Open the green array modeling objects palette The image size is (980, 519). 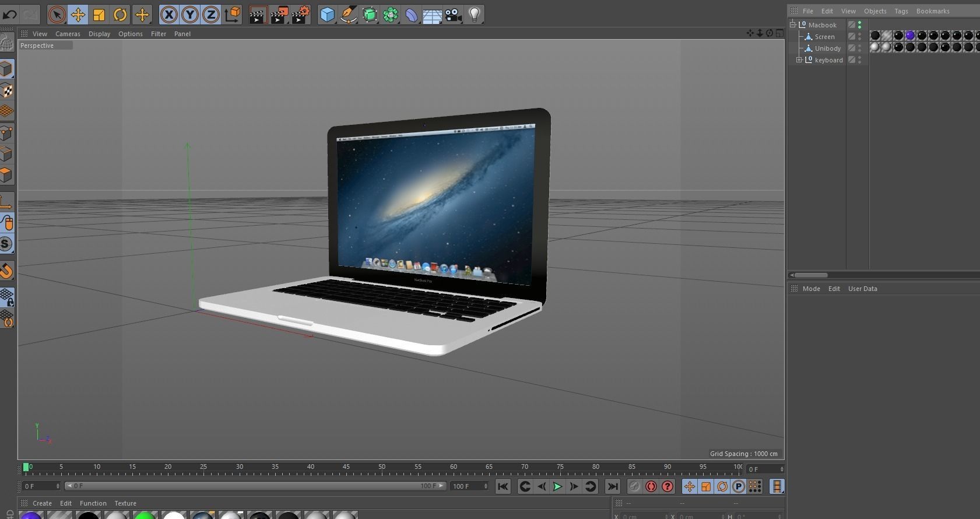click(391, 15)
